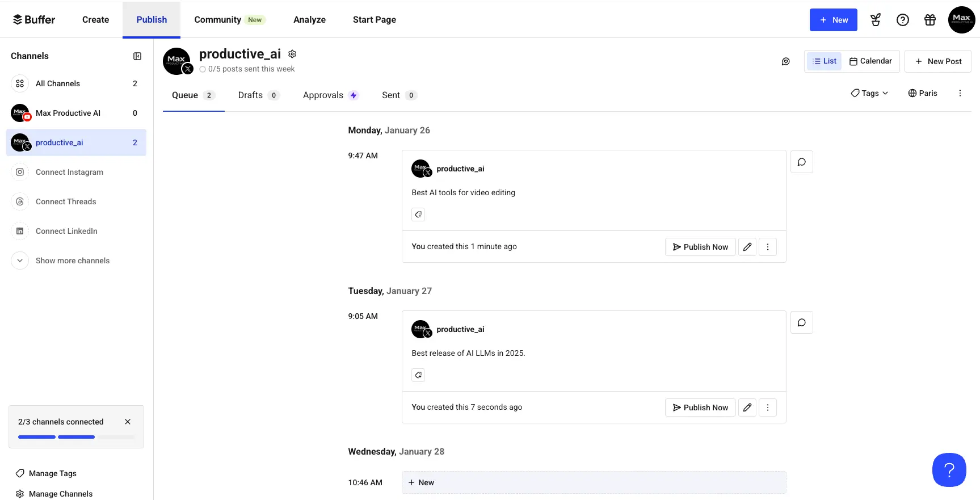The image size is (980, 500).
Task: Collapse the Channels sidebar panel icon
Action: [137, 56]
